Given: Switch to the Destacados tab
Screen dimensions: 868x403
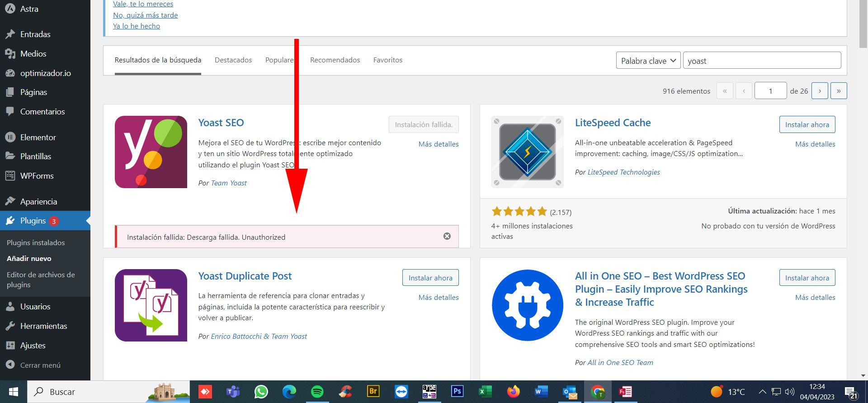Looking at the screenshot, I should (x=233, y=60).
